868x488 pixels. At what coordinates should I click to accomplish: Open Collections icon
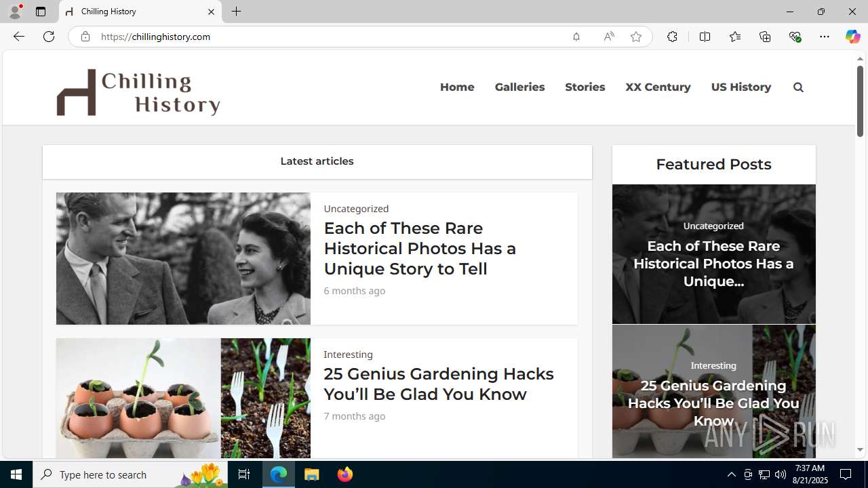765,37
